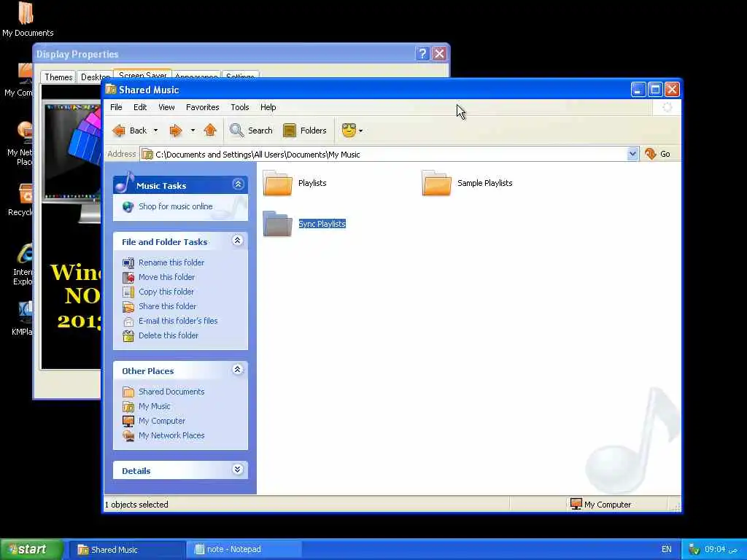Open the Search toolbar button
Image resolution: width=747 pixels, height=560 pixels.
[251, 131]
